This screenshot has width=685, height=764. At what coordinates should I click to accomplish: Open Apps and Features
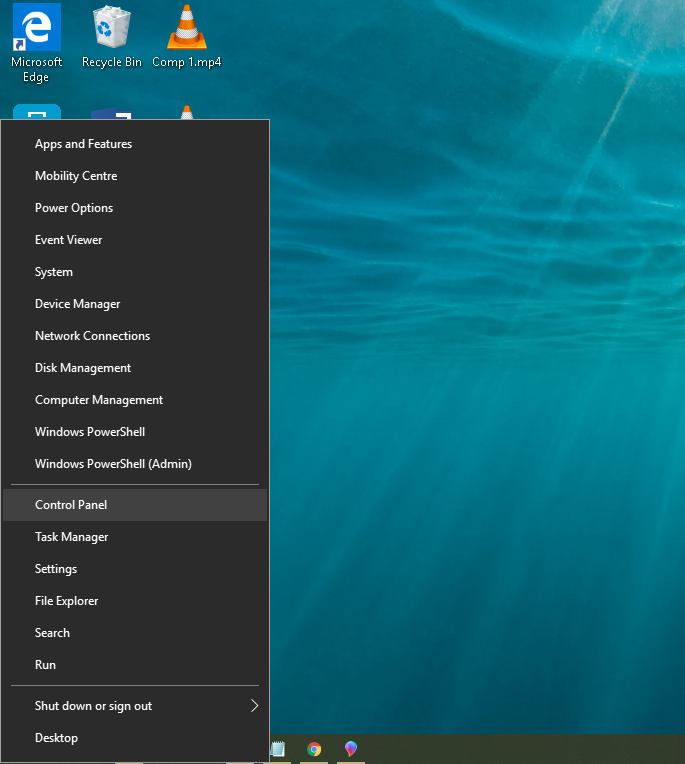pyautogui.click(x=135, y=144)
